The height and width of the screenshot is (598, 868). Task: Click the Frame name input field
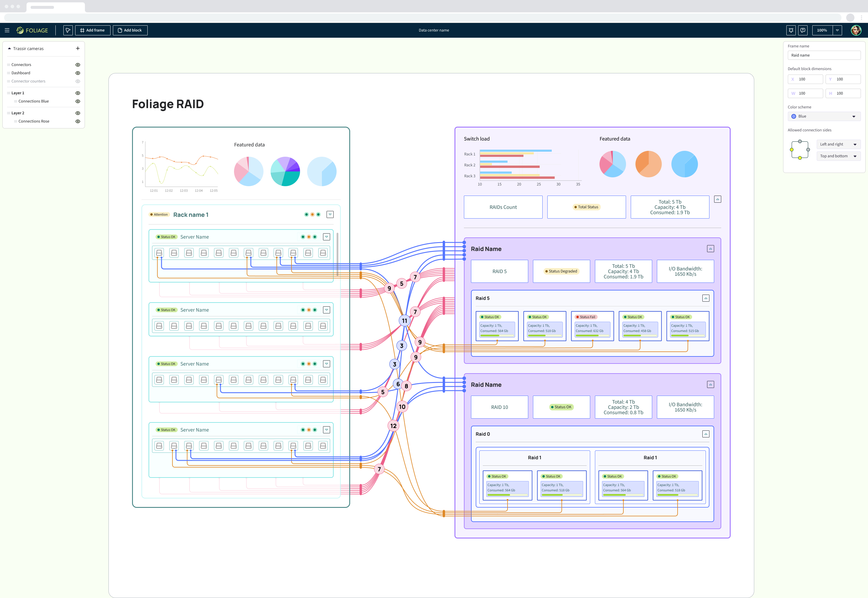824,55
